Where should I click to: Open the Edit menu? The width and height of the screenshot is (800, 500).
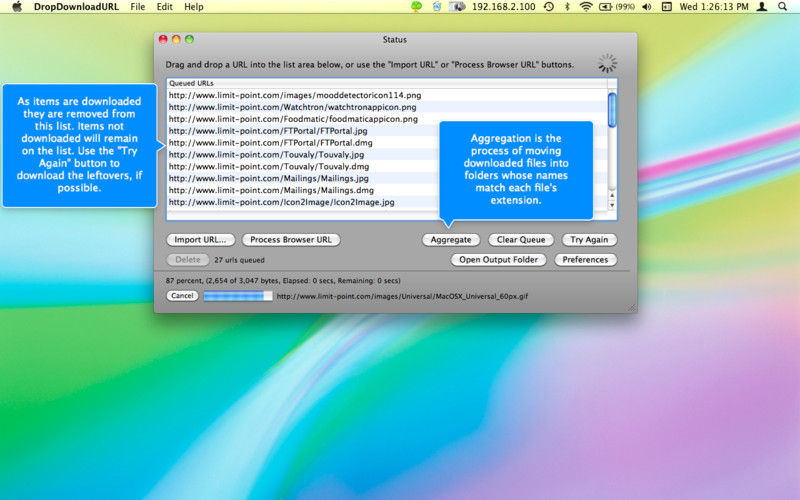pos(164,7)
